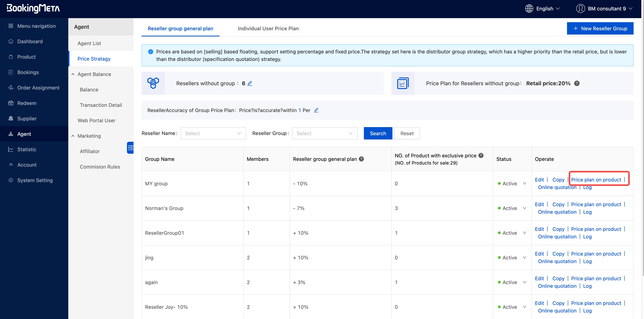Open the Dashboard sidebar item
The height and width of the screenshot is (319, 644).
coord(30,41)
